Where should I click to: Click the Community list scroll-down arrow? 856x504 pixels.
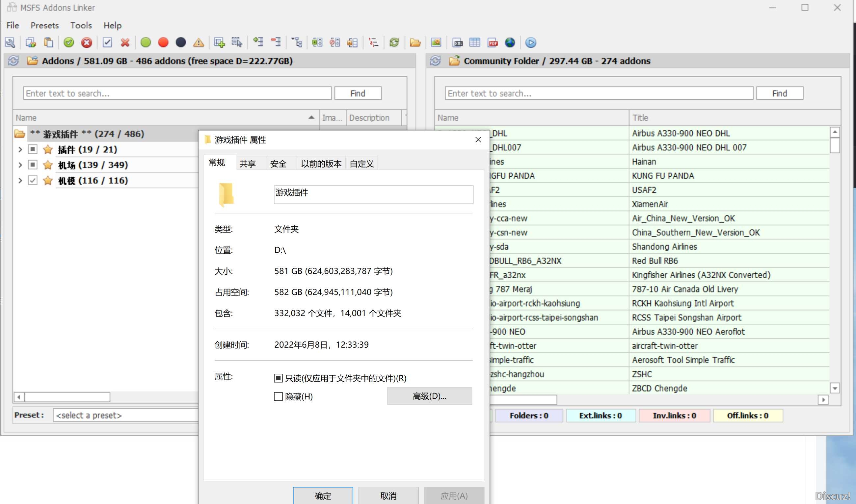coord(835,388)
